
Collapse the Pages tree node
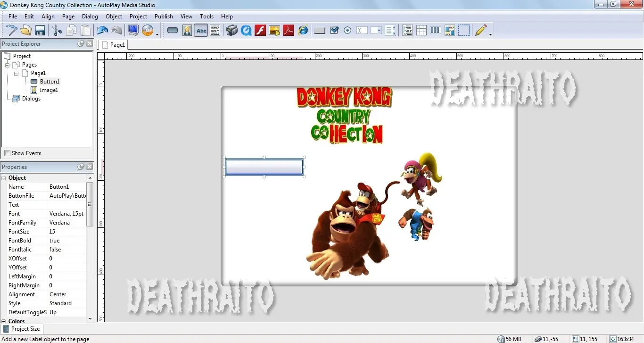[x=8, y=65]
